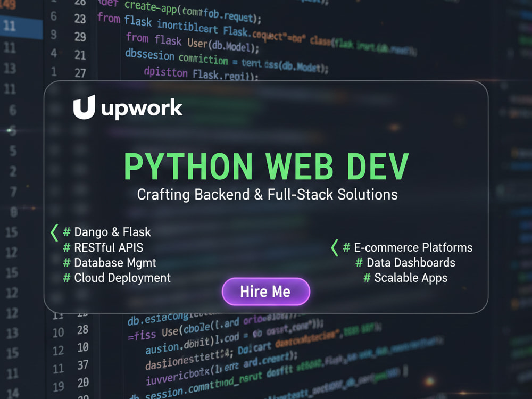
Task: Select the "# Database Mgmt" item
Action: click(x=110, y=263)
